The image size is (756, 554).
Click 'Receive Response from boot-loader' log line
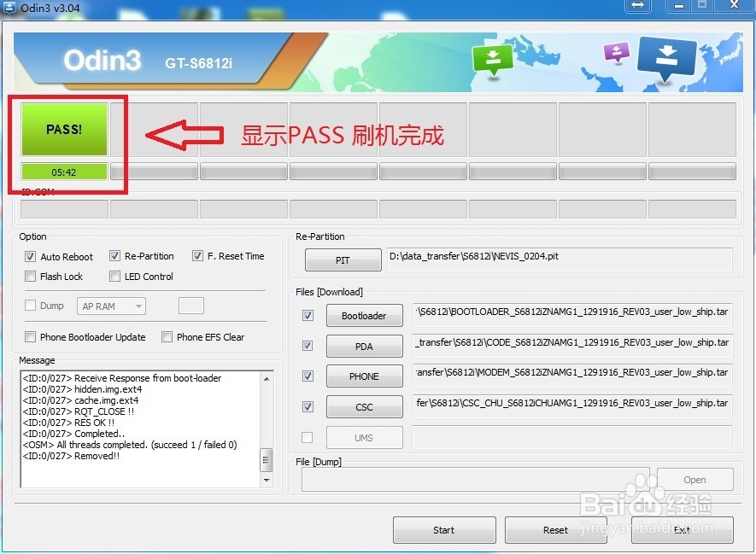tap(122, 378)
